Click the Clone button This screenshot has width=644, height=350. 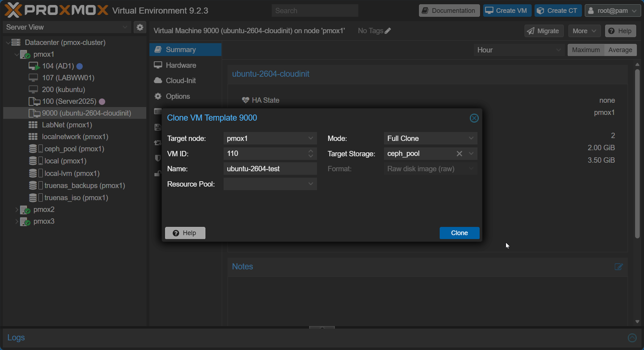(459, 233)
